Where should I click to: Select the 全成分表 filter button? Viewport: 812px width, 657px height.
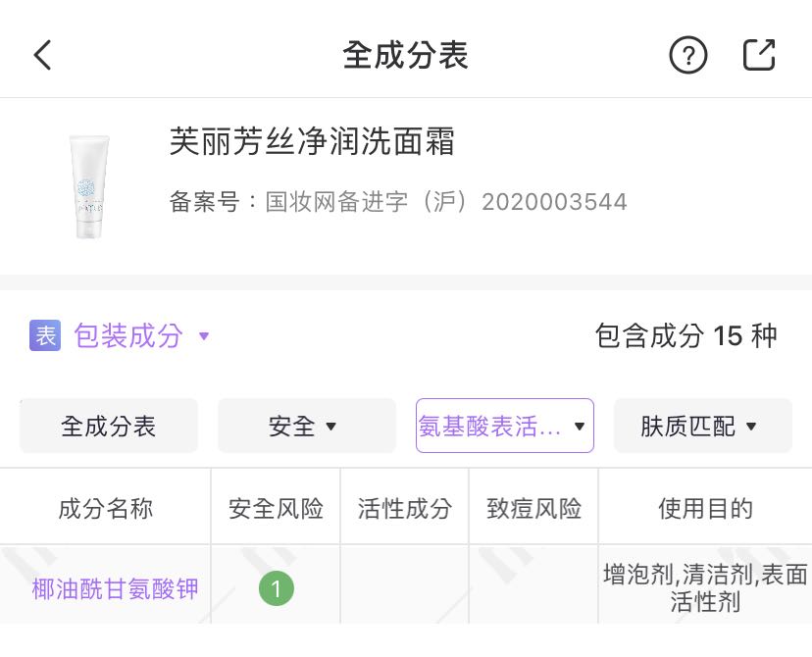(109, 426)
